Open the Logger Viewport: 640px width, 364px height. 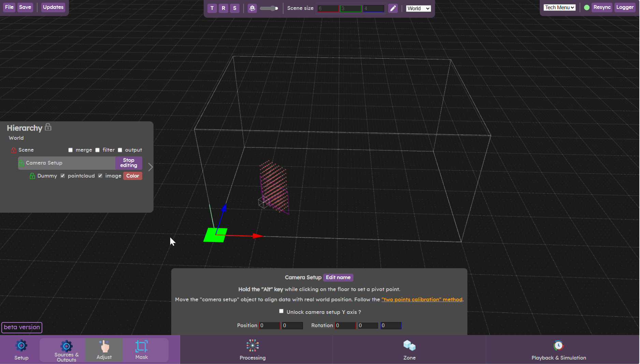tap(625, 7)
